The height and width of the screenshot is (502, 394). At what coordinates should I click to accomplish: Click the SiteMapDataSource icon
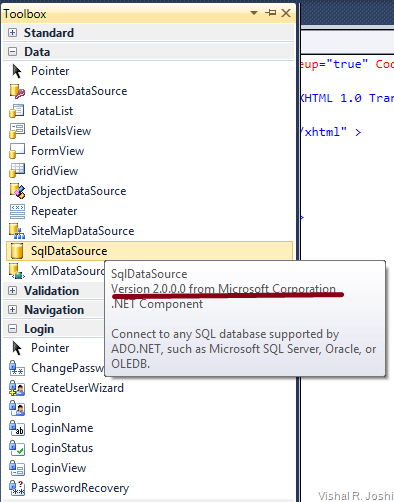(17, 231)
